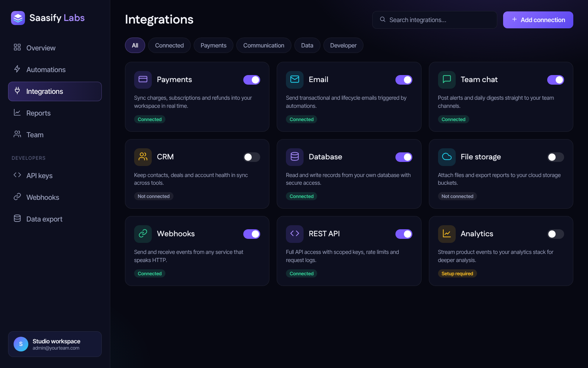The image size is (588, 368).
Task: Click the Webhooks card link icon
Action: [143, 234]
